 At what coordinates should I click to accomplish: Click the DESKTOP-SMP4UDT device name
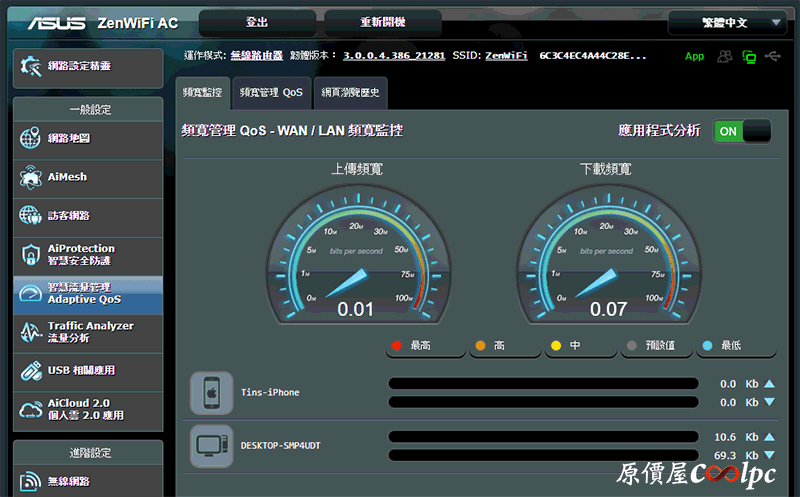pyautogui.click(x=281, y=446)
